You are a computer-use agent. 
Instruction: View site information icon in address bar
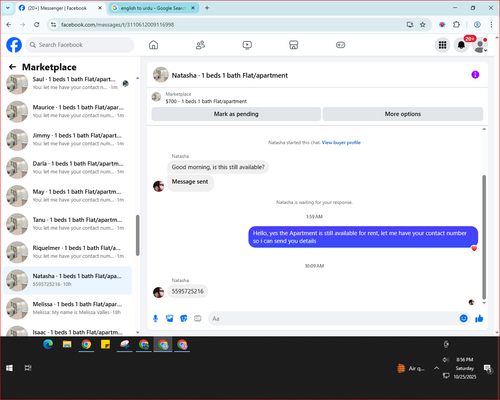(x=53, y=25)
